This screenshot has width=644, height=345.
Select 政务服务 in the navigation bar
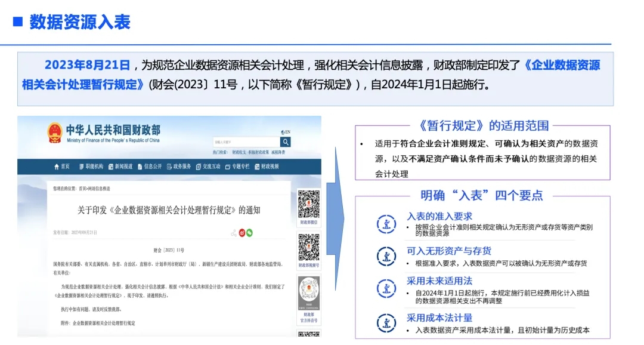pos(179,167)
